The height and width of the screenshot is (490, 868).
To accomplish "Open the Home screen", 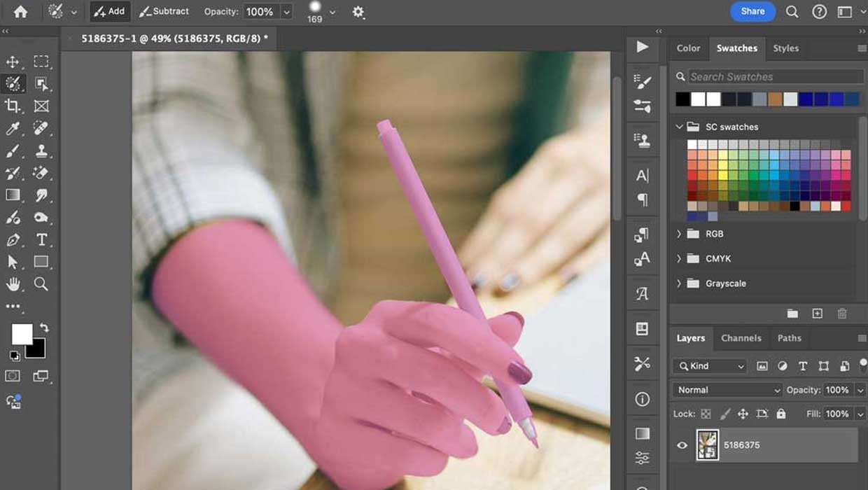I will pyautogui.click(x=21, y=12).
